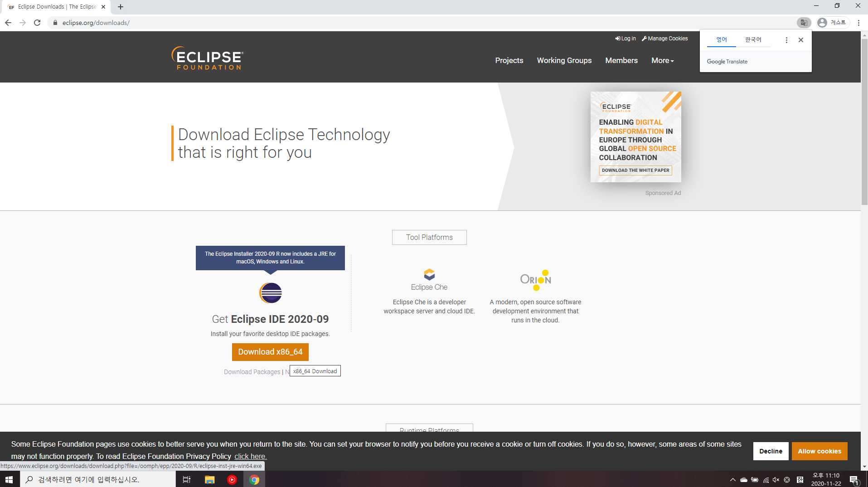Screen dimensions: 868x487
Task: Decline the cookies
Action: point(771,451)
